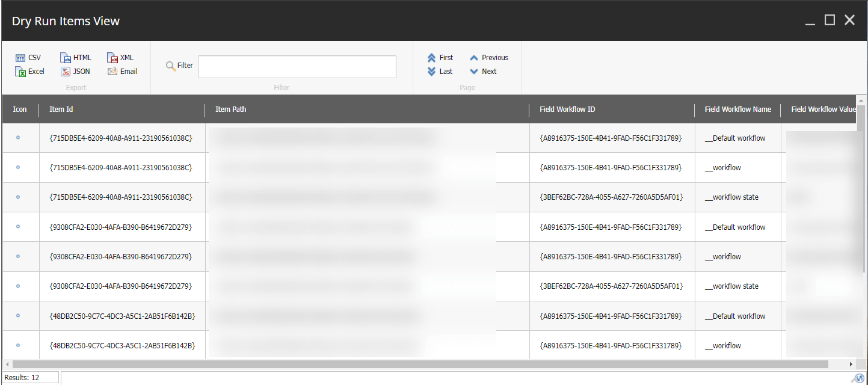Sort by the Item Id column header
The image size is (868, 385).
pyautogui.click(x=61, y=109)
